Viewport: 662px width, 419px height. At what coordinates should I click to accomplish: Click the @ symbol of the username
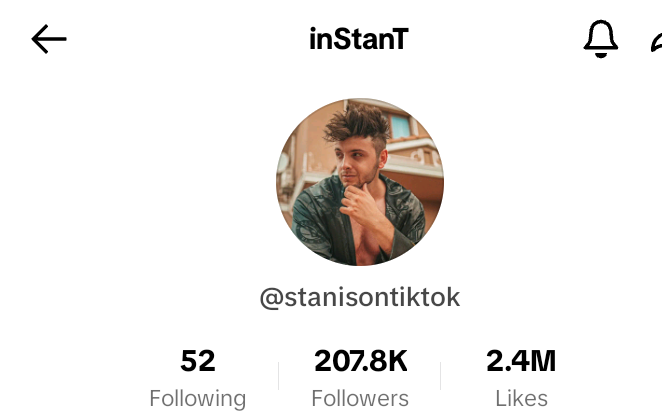click(271, 299)
